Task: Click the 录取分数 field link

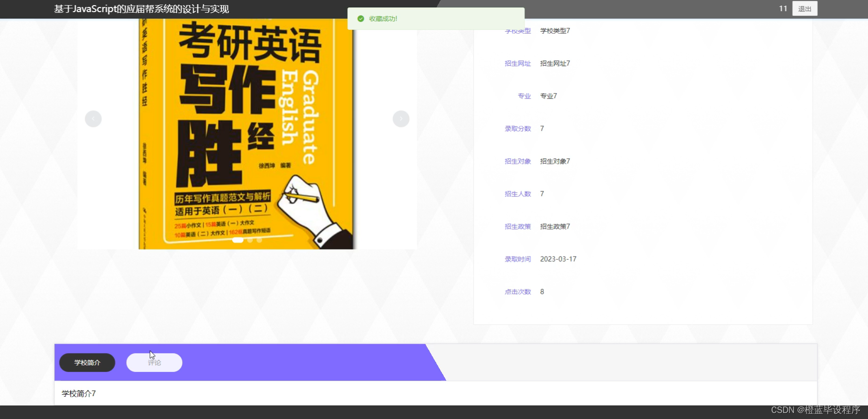Action: (x=518, y=128)
